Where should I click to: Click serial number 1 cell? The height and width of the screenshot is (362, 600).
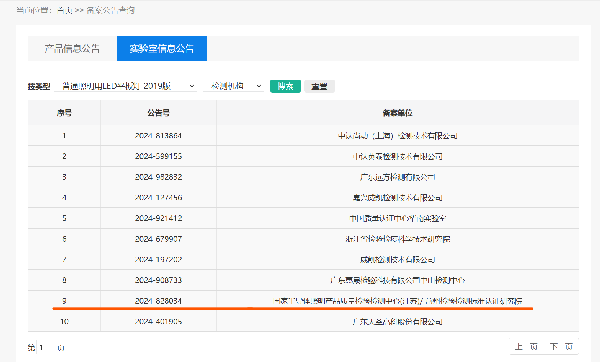pyautogui.click(x=64, y=135)
